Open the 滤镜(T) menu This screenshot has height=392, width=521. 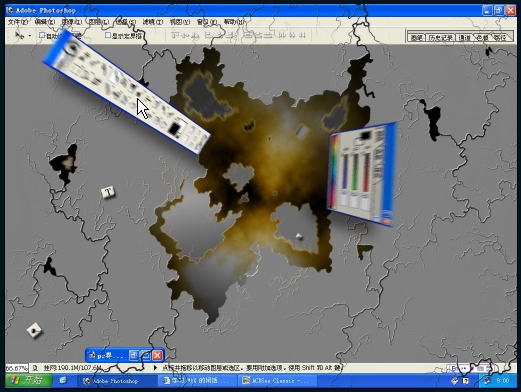(x=153, y=22)
